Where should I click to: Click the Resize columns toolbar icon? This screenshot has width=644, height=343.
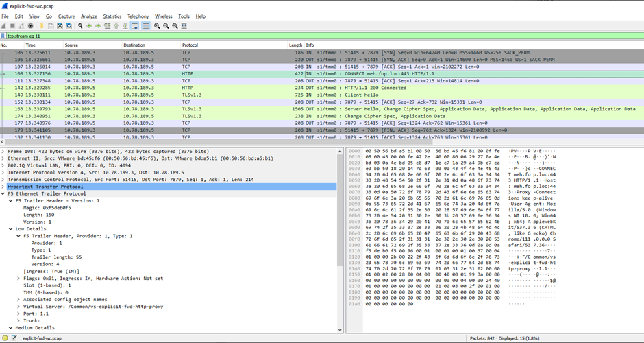[184, 26]
